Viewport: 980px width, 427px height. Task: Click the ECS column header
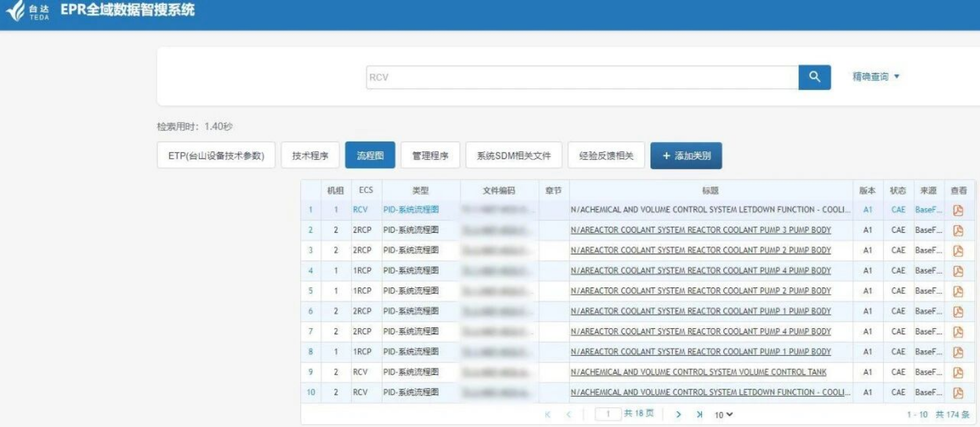[366, 191]
